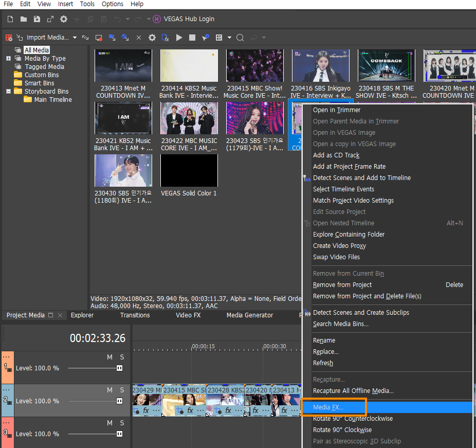
Task: Click the Paste clipboard icon
Action: pyautogui.click(x=103, y=19)
